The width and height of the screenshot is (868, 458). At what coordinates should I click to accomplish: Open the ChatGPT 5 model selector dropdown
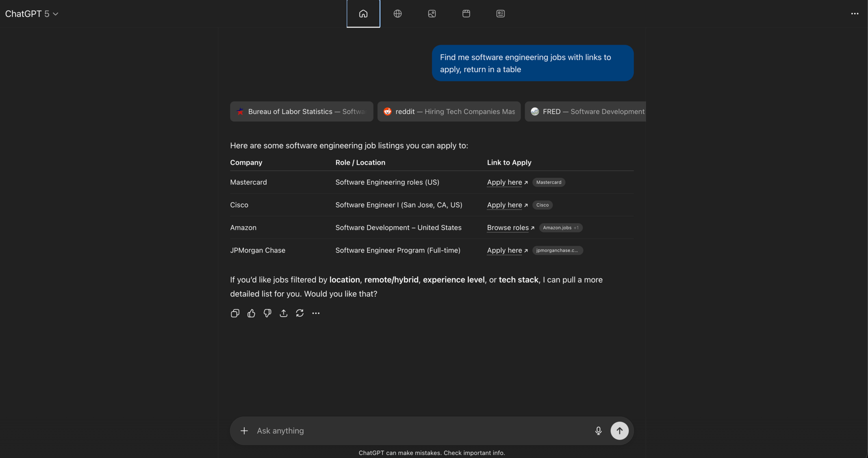click(32, 14)
